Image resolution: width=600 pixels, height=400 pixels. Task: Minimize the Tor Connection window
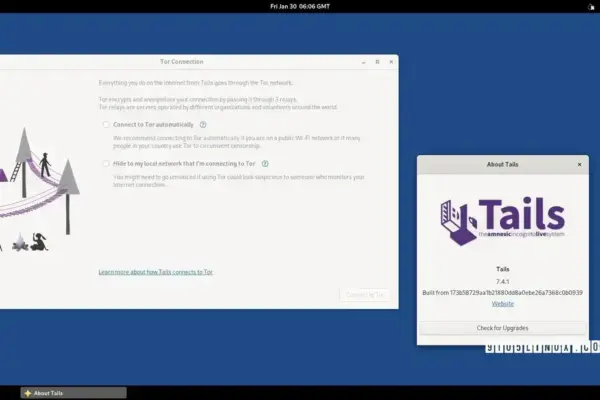click(364, 62)
